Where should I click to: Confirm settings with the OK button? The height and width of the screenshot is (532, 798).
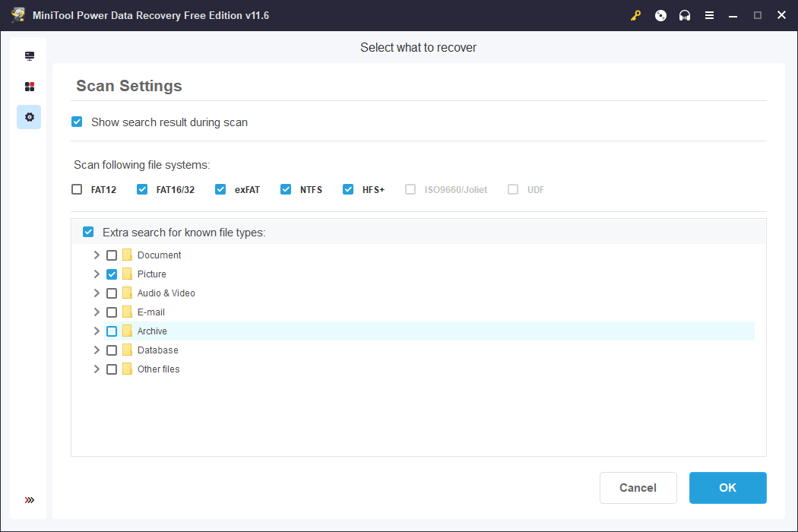point(728,488)
